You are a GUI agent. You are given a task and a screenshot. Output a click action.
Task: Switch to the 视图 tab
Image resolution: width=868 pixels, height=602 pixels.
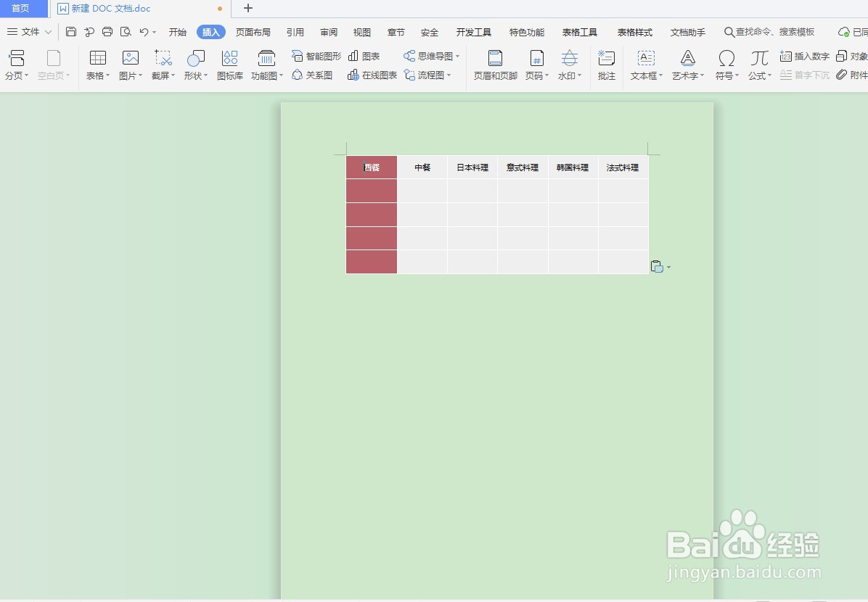tap(362, 32)
